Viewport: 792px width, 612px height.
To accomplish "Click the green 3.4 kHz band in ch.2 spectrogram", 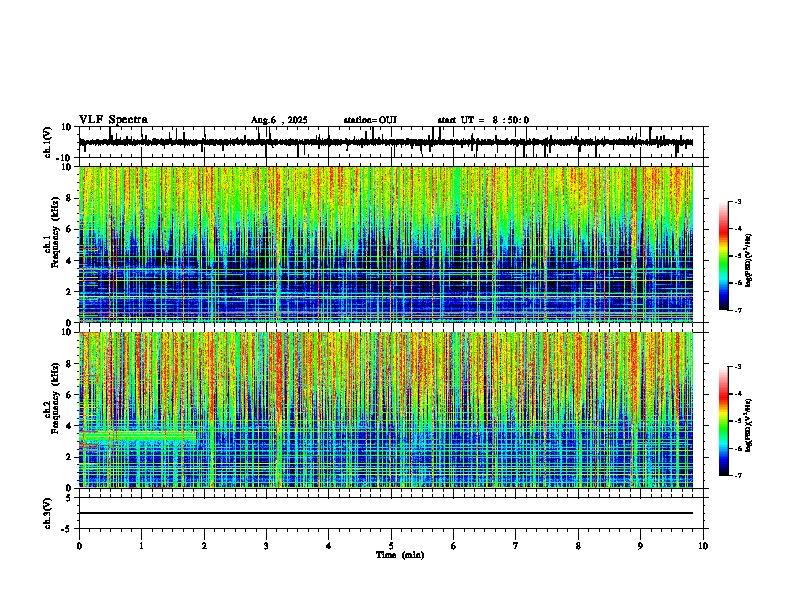I will 137,435.
